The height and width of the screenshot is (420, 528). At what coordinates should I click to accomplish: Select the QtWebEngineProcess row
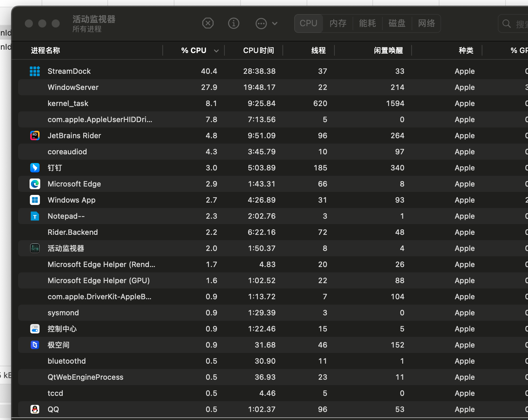(273, 377)
